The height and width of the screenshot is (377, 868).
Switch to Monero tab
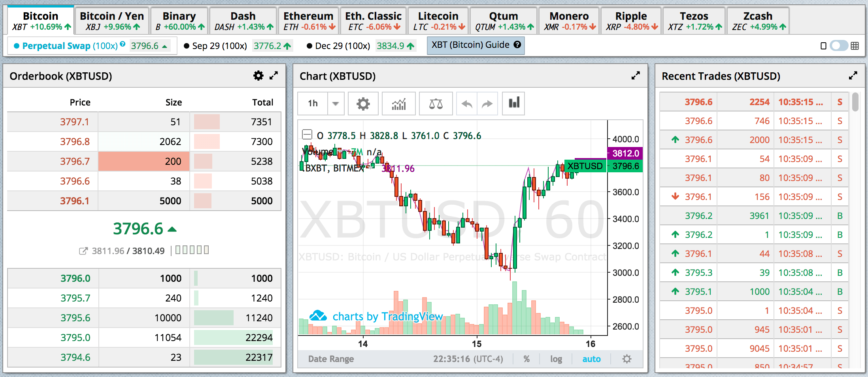pos(569,20)
